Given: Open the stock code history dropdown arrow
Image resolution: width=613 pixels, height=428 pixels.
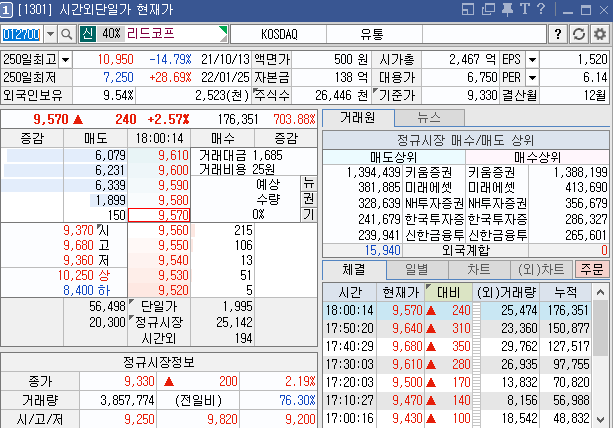Looking at the screenshot, I should (x=50, y=34).
